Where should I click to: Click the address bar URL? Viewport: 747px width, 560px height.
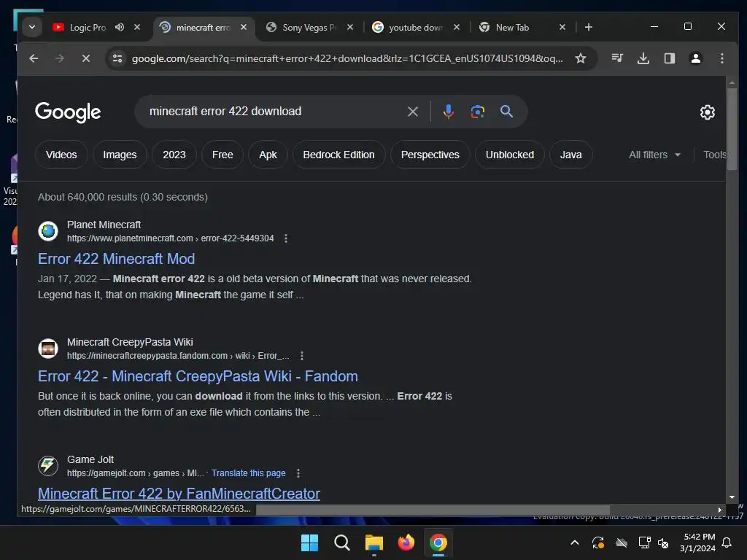click(347, 58)
